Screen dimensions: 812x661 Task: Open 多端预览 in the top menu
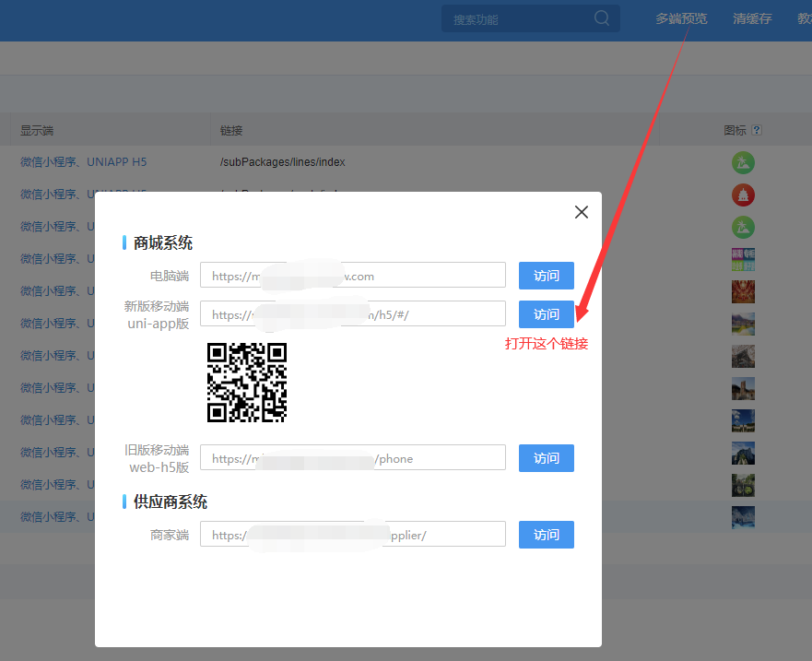click(x=681, y=18)
